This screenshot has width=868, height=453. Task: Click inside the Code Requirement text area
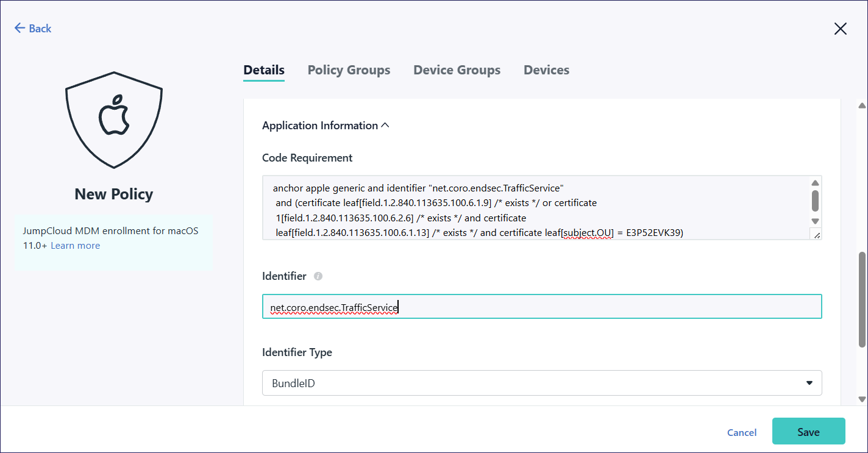536,207
